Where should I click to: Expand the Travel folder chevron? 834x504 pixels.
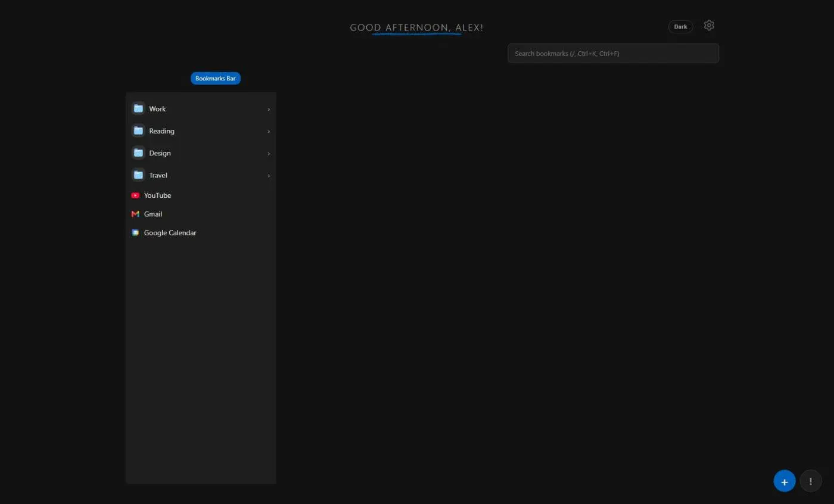coord(269,175)
